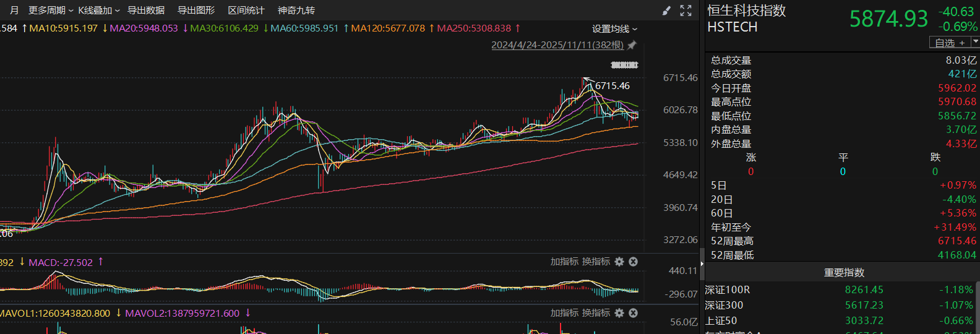Select the 深证100R index row
This screenshot has height=334, width=980.
(842, 289)
